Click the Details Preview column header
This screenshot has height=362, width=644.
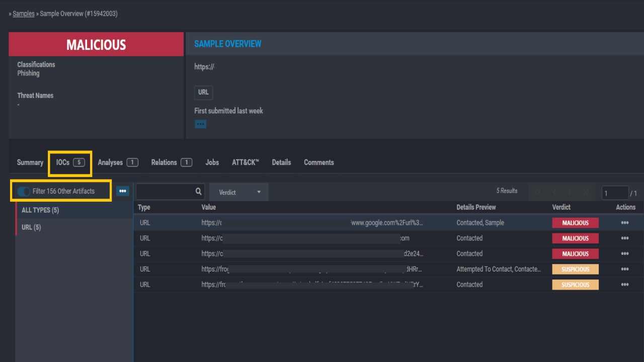tap(476, 207)
